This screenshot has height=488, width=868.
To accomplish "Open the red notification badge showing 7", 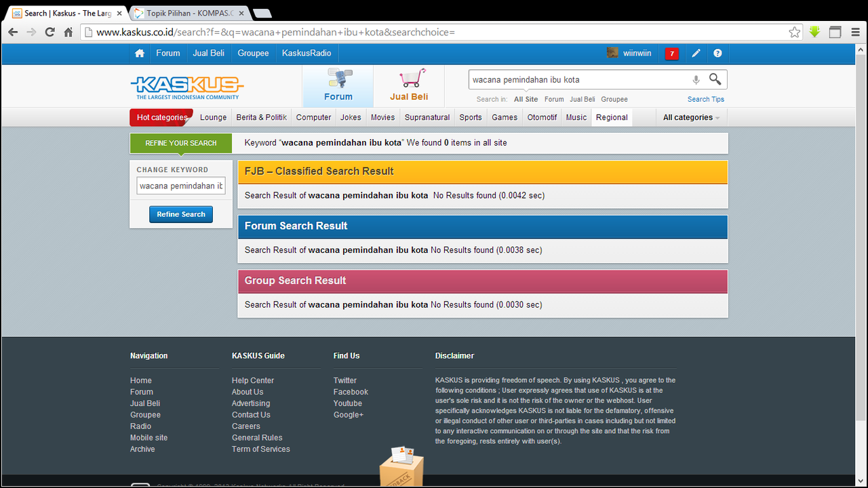I will coord(672,54).
